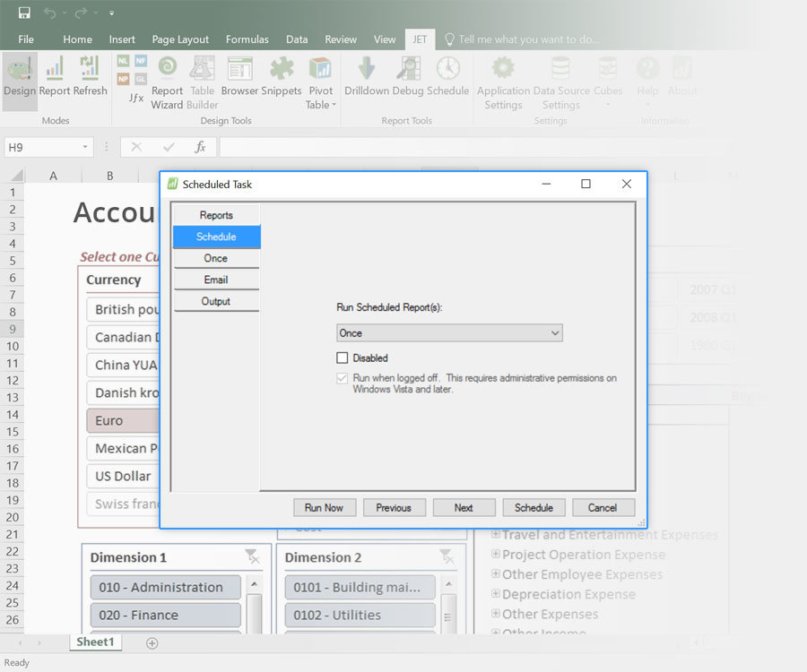The width and height of the screenshot is (807, 672).
Task: Insert GL function icon
Action: pyautogui.click(x=141, y=79)
